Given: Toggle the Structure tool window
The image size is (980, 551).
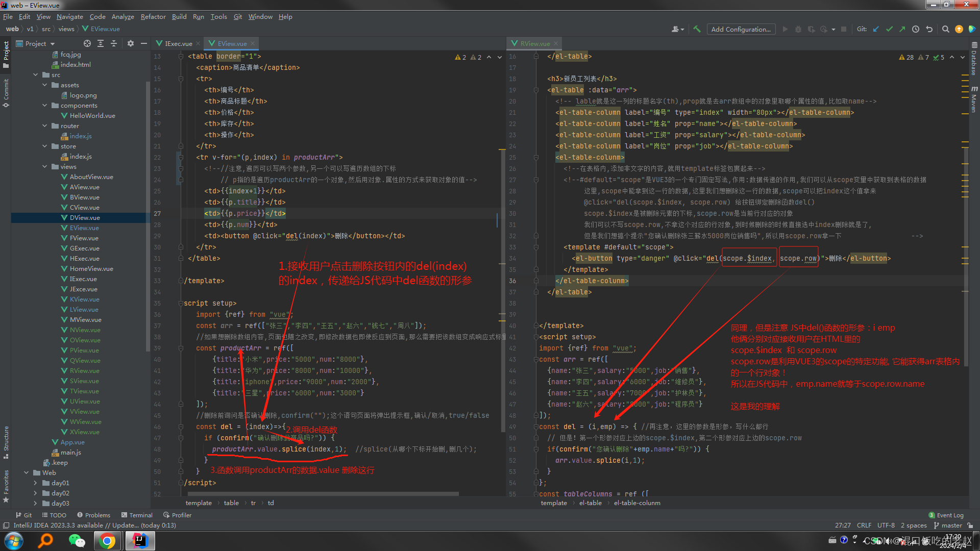Looking at the screenshot, I should [x=6, y=439].
